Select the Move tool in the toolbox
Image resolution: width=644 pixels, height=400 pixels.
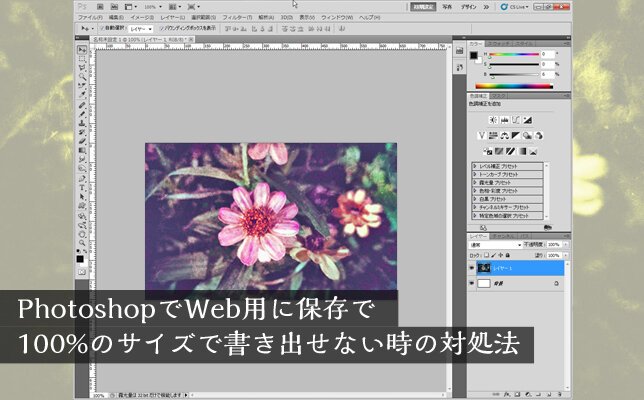(82, 50)
